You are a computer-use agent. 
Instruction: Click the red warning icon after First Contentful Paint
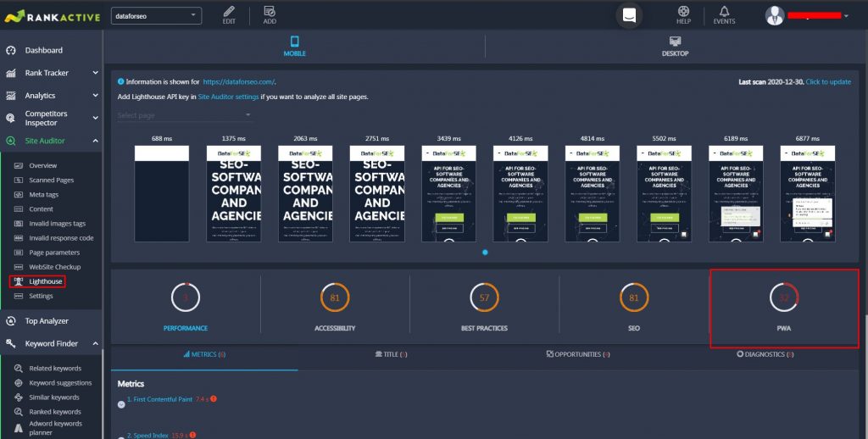(214, 398)
